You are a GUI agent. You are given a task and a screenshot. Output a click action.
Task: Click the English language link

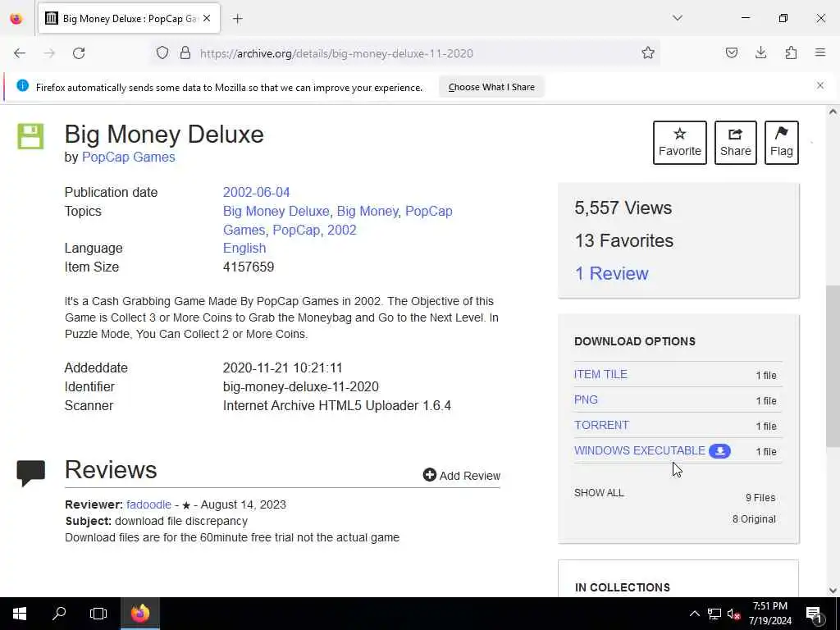[x=244, y=248]
